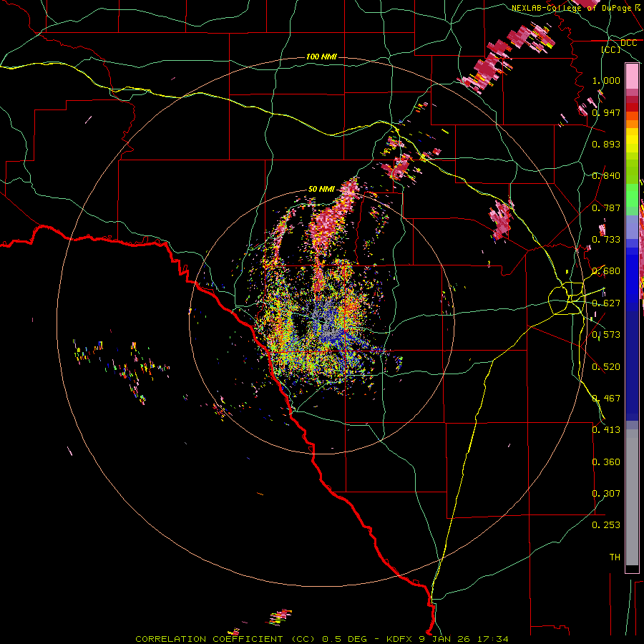This screenshot has height=644, width=644.
Task: Select the 0.573 legend value
Action: (606, 335)
